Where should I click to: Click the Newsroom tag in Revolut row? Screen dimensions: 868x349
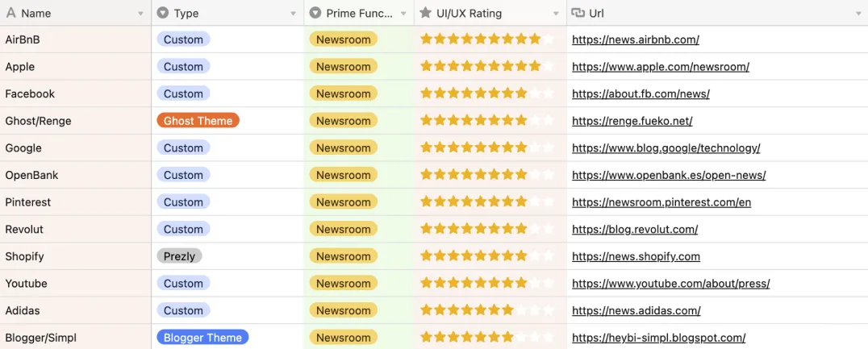(x=343, y=229)
